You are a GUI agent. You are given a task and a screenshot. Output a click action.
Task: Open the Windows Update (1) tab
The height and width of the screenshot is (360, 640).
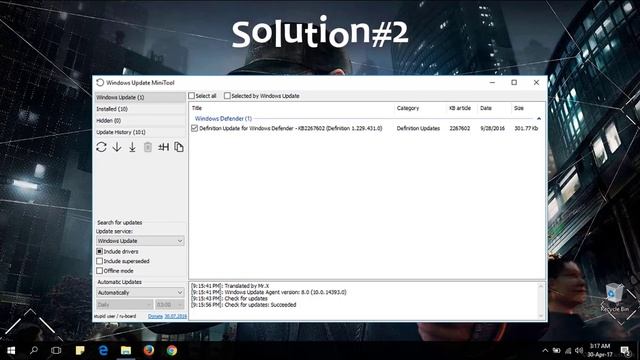pos(140,97)
